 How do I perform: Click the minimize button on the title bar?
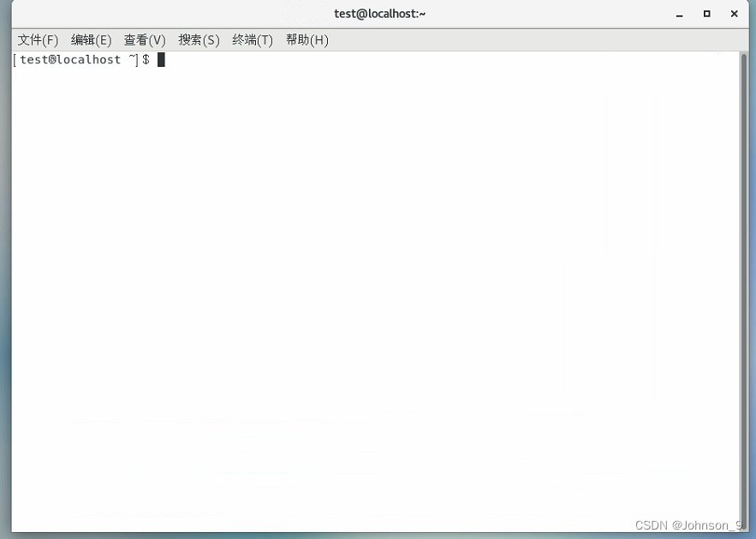click(x=679, y=14)
